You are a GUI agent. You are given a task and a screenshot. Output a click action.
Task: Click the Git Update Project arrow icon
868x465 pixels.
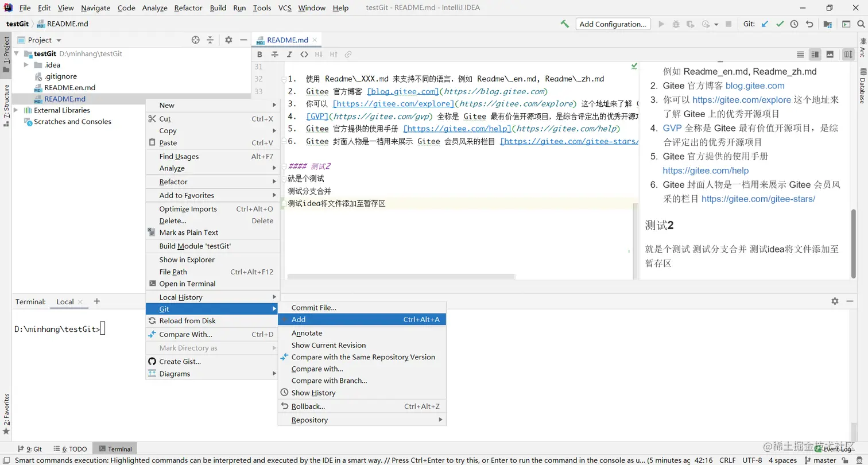(x=765, y=24)
